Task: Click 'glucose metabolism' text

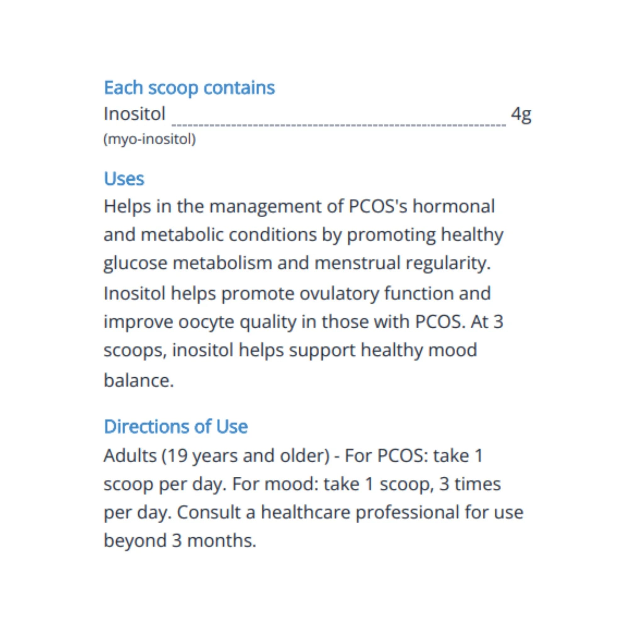Action: [x=188, y=264]
